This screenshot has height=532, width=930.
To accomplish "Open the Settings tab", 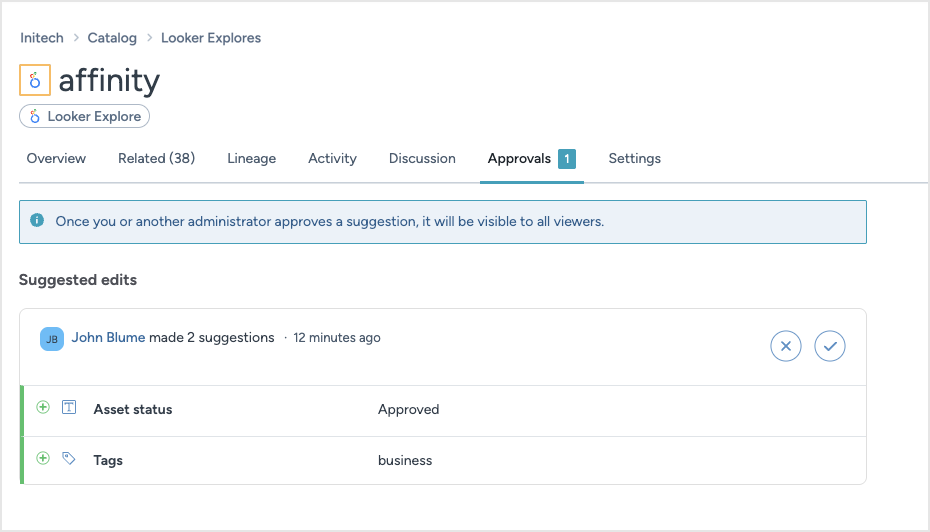I will coord(635,158).
